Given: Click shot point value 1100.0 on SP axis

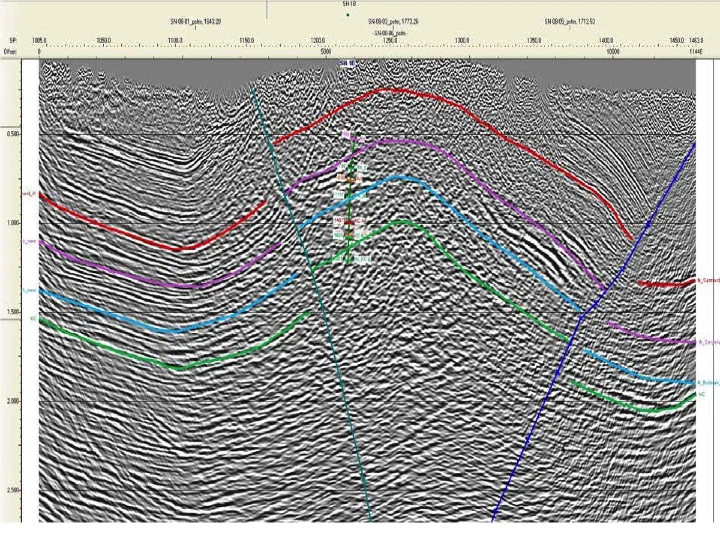Looking at the screenshot, I should coord(175,41).
